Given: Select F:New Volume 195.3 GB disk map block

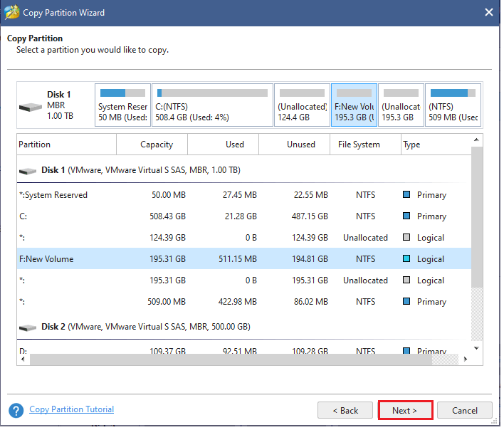Looking at the screenshot, I should pyautogui.click(x=354, y=105).
